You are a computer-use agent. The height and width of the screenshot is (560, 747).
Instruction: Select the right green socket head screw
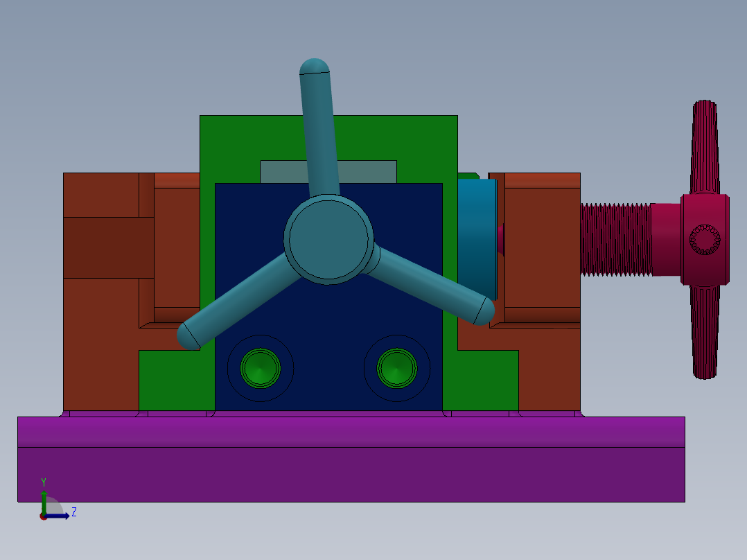point(396,369)
